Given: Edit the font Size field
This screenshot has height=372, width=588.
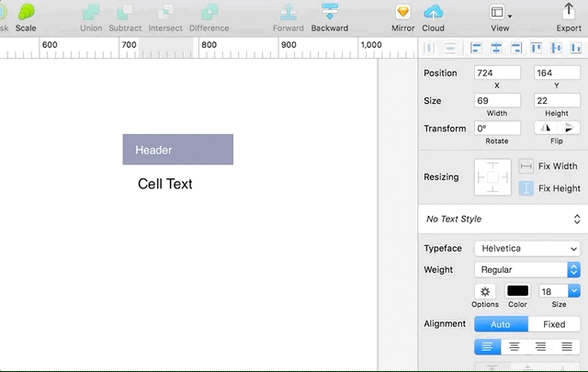Looking at the screenshot, I should pyautogui.click(x=553, y=291).
